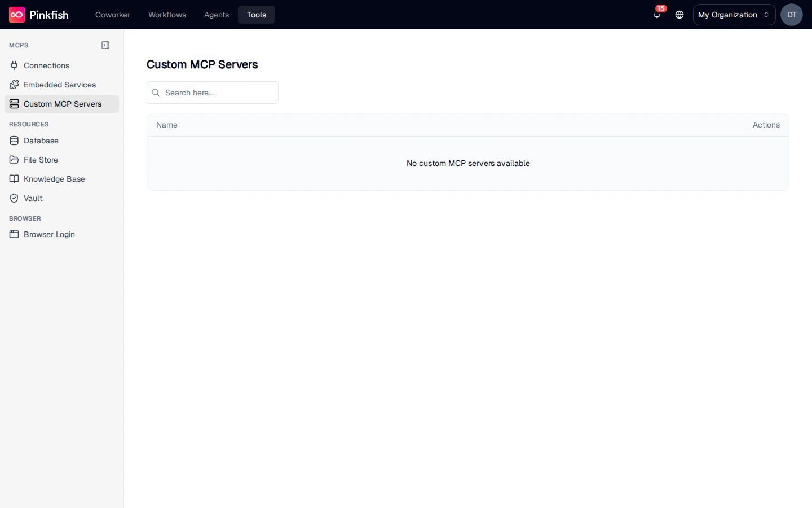This screenshot has height=508, width=812.
Task: Click the Pinkfish brand name
Action: pos(49,15)
